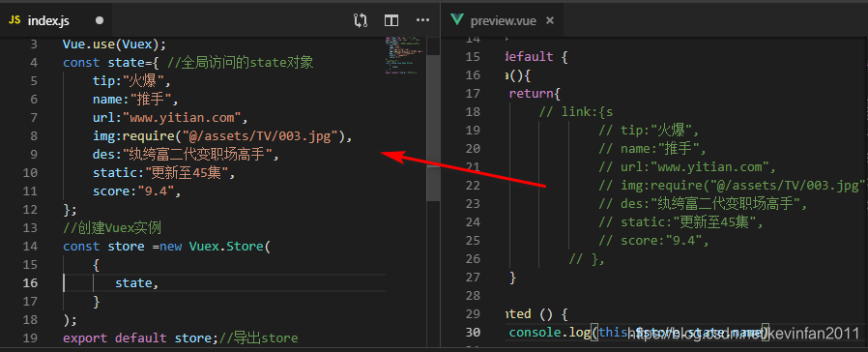Viewport: 868px width, 352px height.
Task: Click line number 4 in index.js
Action: coord(35,63)
